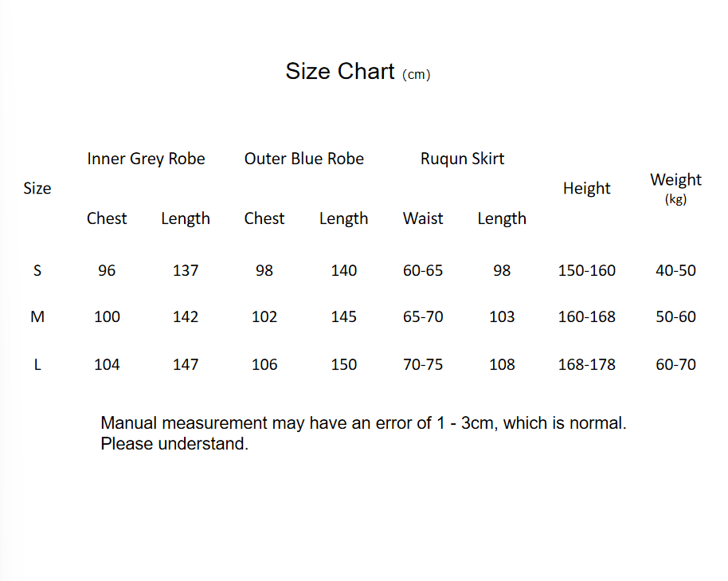Select the Waist column label
This screenshot has height=581, width=728.
[423, 218]
